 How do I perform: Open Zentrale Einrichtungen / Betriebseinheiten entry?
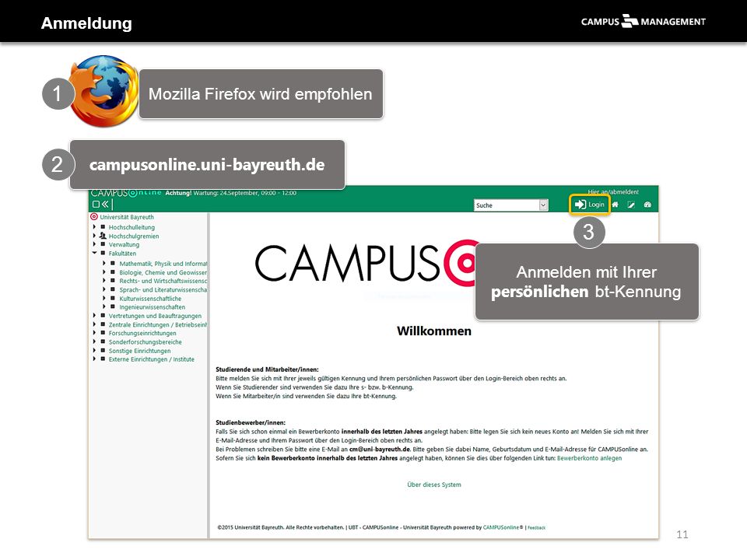pyautogui.click(x=158, y=325)
